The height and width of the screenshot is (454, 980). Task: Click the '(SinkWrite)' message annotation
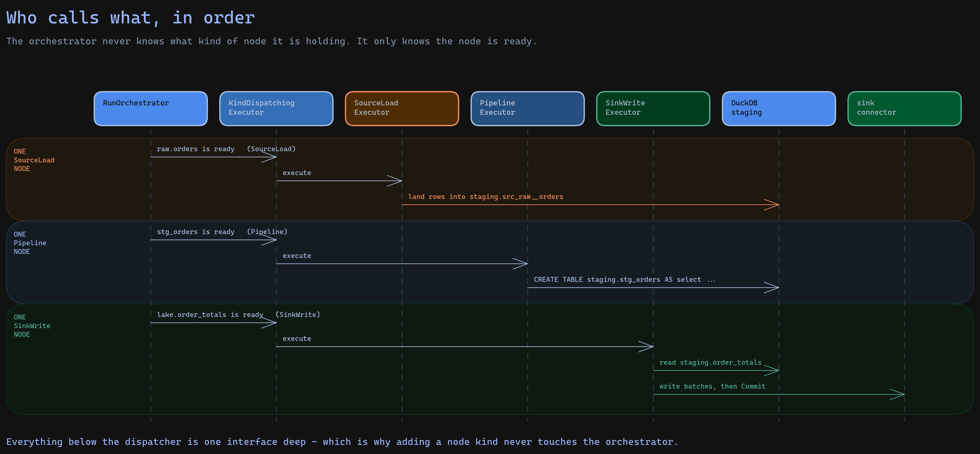pyautogui.click(x=298, y=315)
